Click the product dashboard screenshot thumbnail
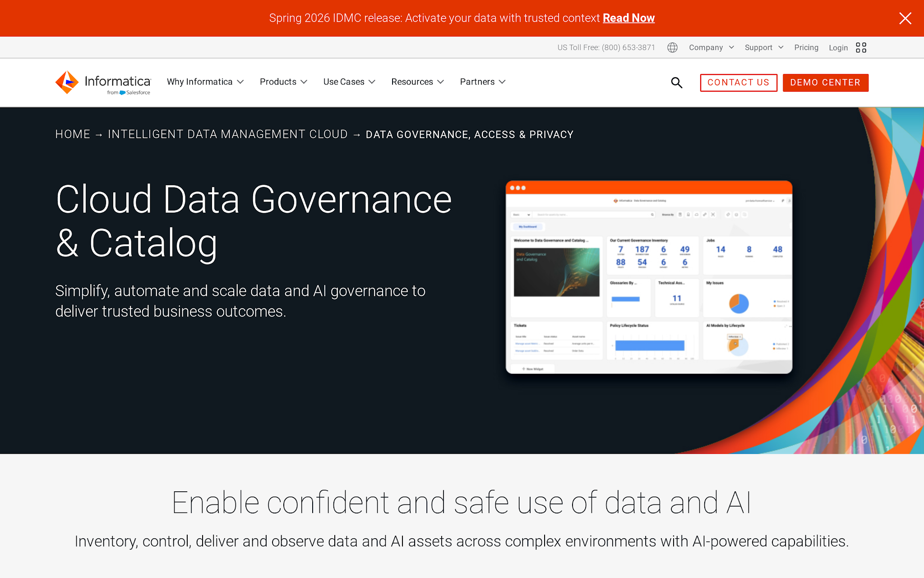 649,277
